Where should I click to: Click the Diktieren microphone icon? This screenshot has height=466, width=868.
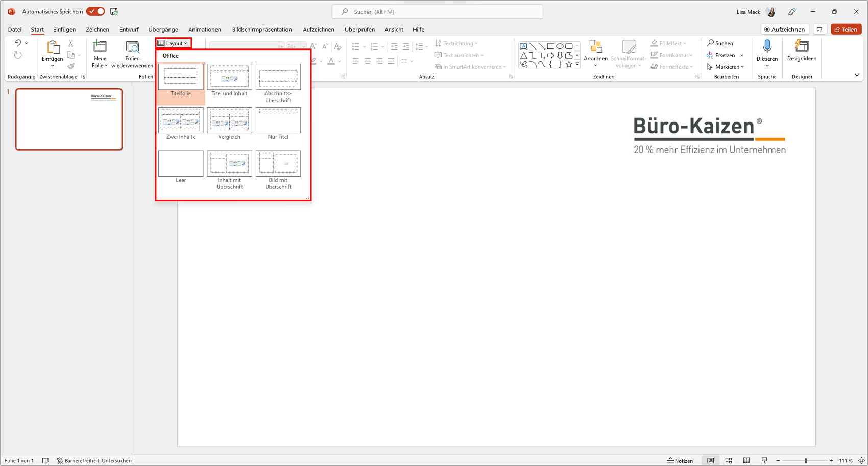(x=767, y=47)
